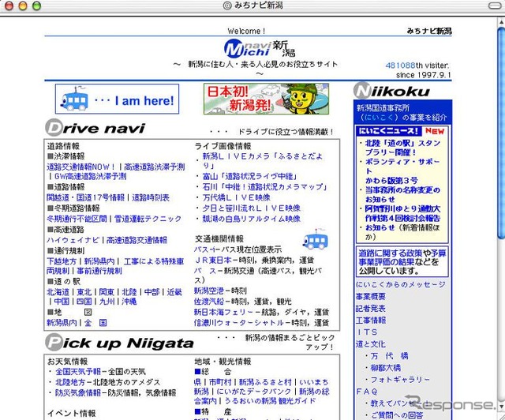Open 道路に関する政策や予算 banner
Screen dimensions: 505x420
coord(402,262)
